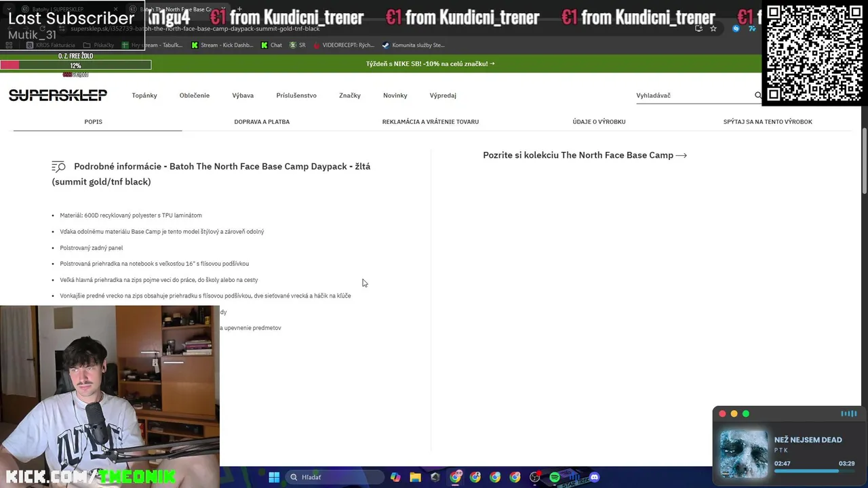Open the dark hexagon app in taskbar
The height and width of the screenshot is (488, 868).
pyautogui.click(x=435, y=477)
